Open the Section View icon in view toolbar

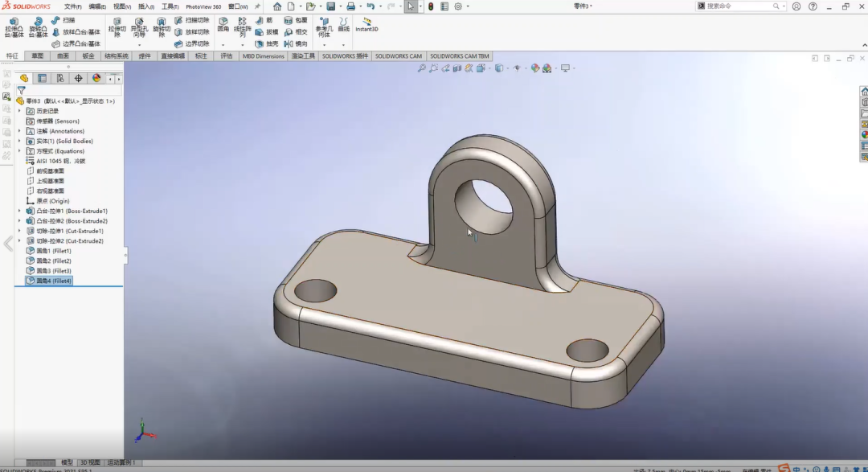coord(457,68)
